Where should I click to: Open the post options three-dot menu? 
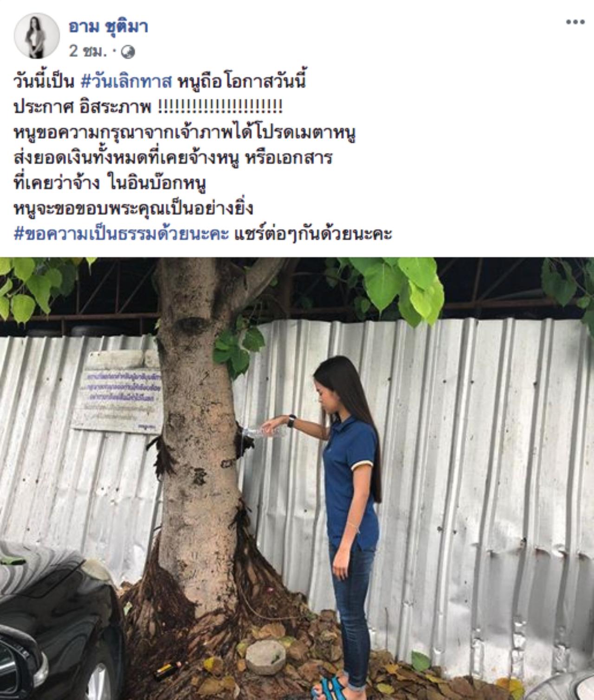point(575,22)
